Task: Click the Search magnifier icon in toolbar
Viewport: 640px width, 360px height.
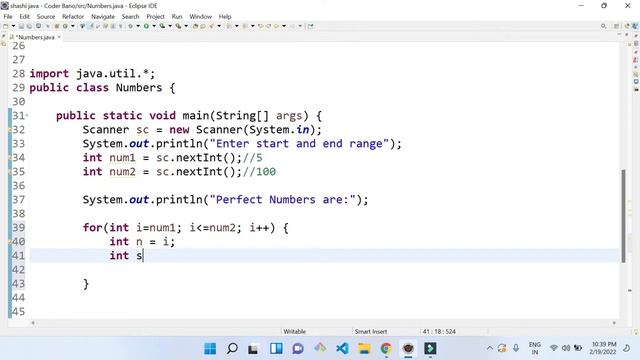Action: click(x=603, y=26)
